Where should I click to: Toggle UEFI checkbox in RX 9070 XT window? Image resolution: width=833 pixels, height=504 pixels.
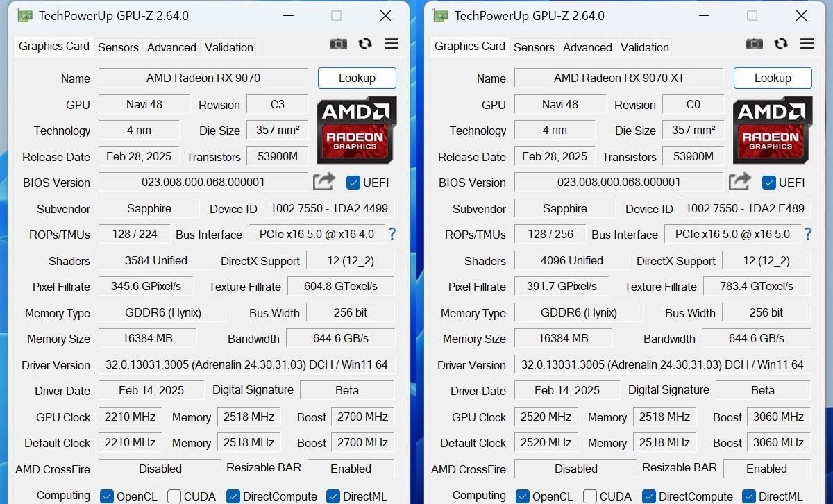pyautogui.click(x=768, y=183)
